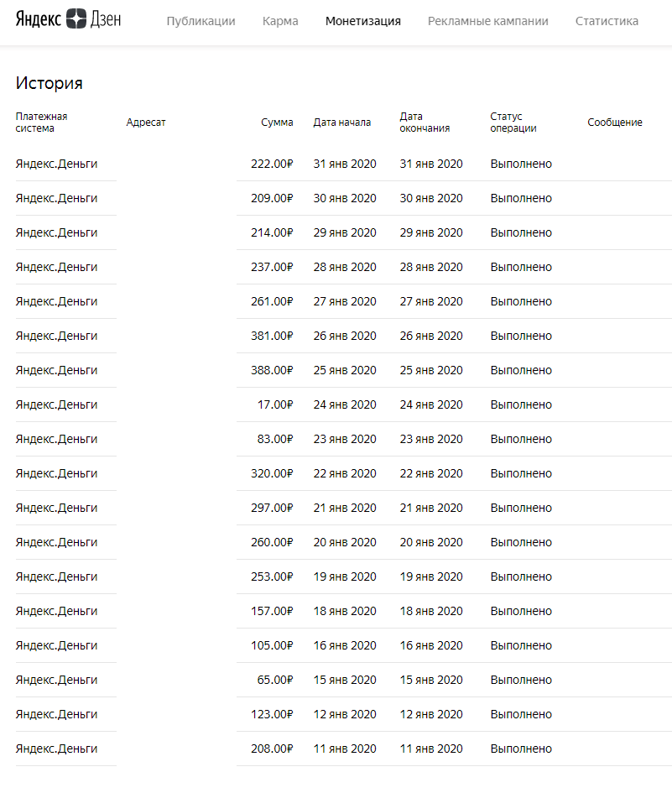Image resolution: width=672 pixels, height=793 pixels.
Task: Select the 253.00₽ amount cell
Action: pyautogui.click(x=272, y=576)
